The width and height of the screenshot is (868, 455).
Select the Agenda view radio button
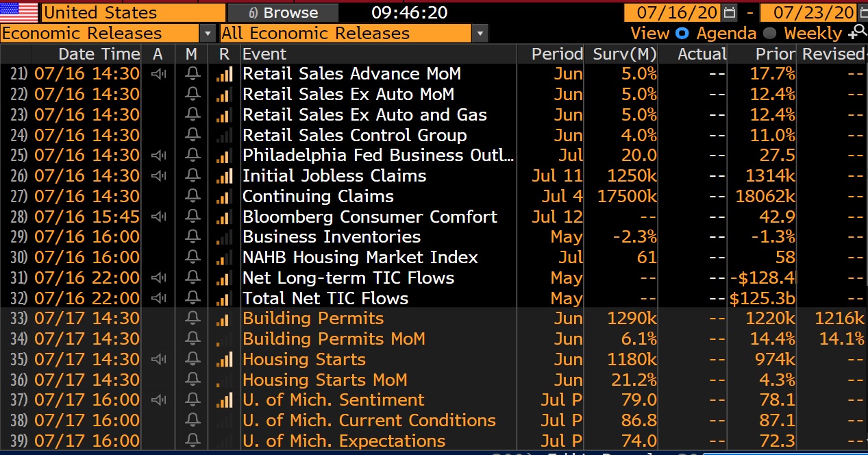pos(682,33)
